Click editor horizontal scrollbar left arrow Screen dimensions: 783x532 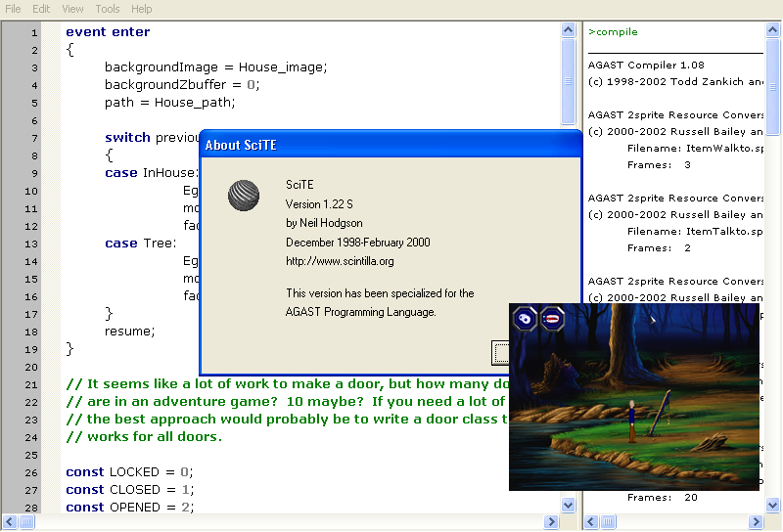(10, 522)
